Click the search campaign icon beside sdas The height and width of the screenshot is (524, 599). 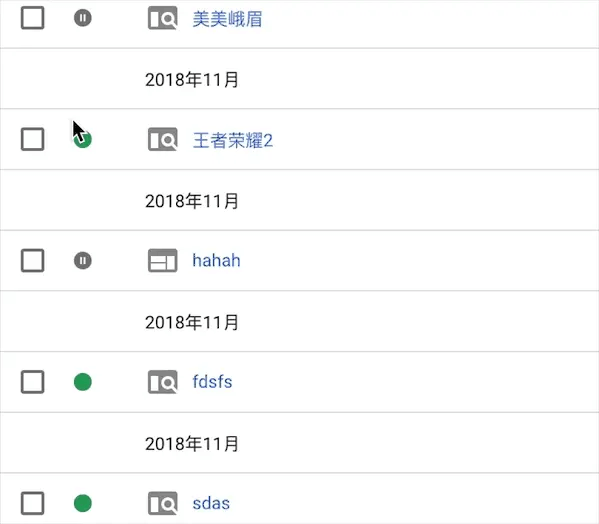pos(163,503)
